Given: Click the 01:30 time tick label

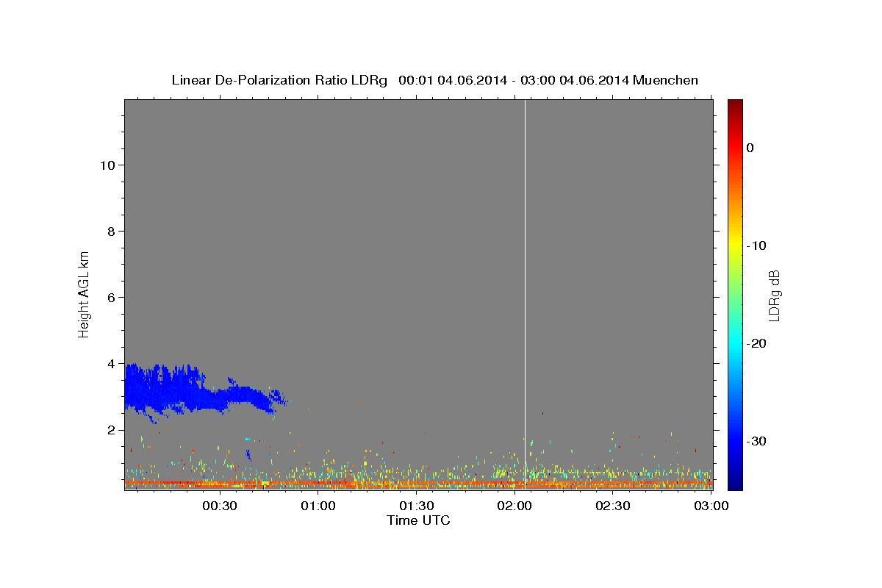Looking at the screenshot, I should (x=417, y=506).
